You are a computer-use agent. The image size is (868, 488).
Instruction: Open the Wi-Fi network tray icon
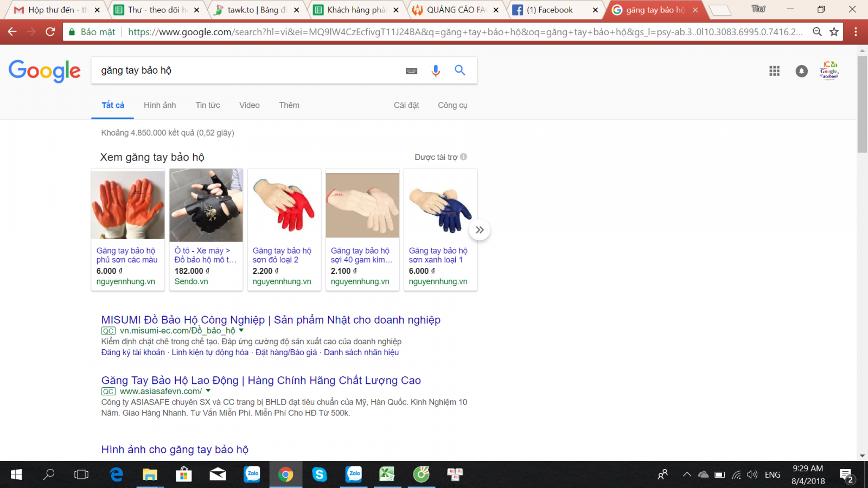pos(736,475)
